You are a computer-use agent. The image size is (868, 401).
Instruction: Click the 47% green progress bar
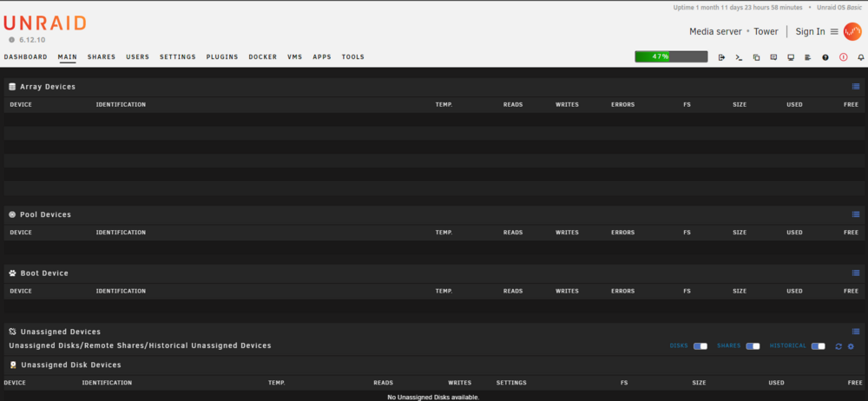pyautogui.click(x=671, y=56)
